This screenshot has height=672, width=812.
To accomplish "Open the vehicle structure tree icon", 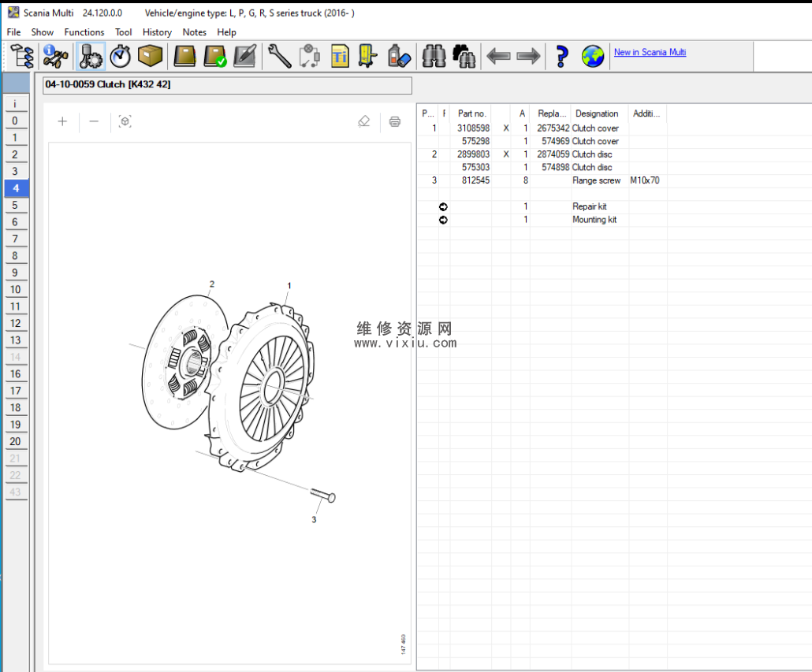I will 22,56.
